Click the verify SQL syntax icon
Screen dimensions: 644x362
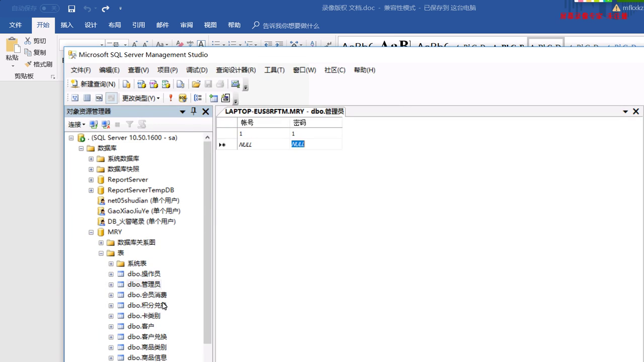click(x=183, y=98)
